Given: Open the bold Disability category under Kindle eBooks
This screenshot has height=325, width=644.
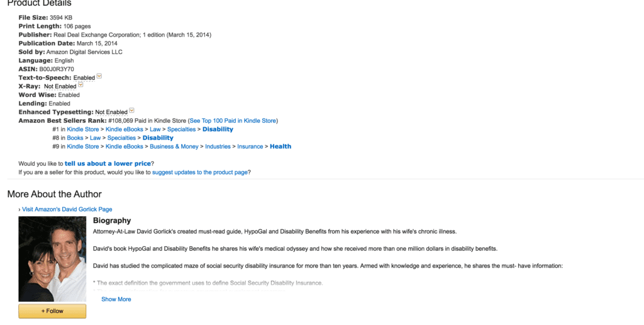Looking at the screenshot, I should [218, 129].
